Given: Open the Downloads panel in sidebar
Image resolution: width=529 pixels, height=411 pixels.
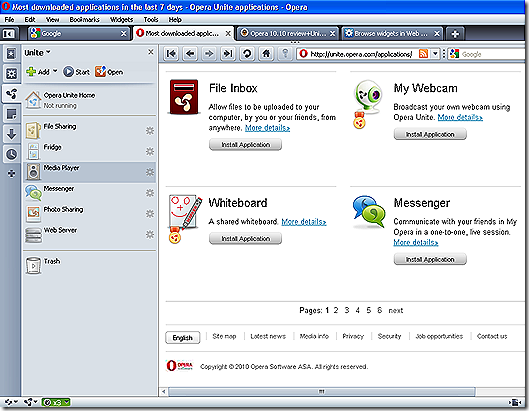Looking at the screenshot, I should [11, 134].
